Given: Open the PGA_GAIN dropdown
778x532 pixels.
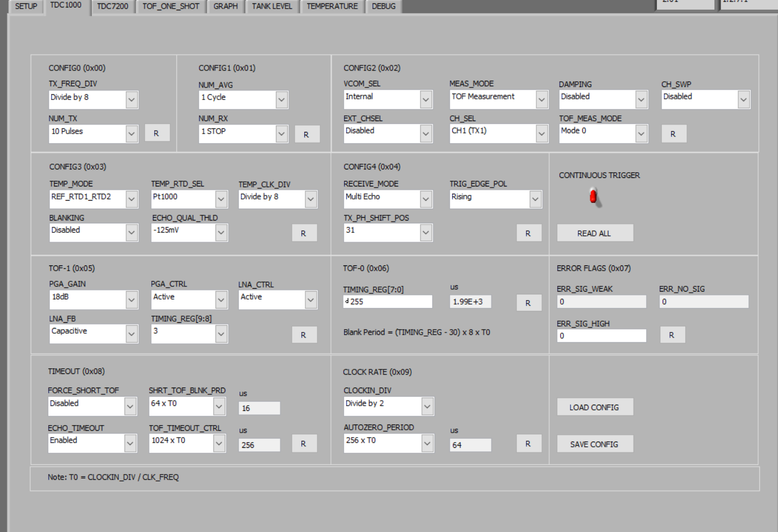Looking at the screenshot, I should (x=94, y=300).
